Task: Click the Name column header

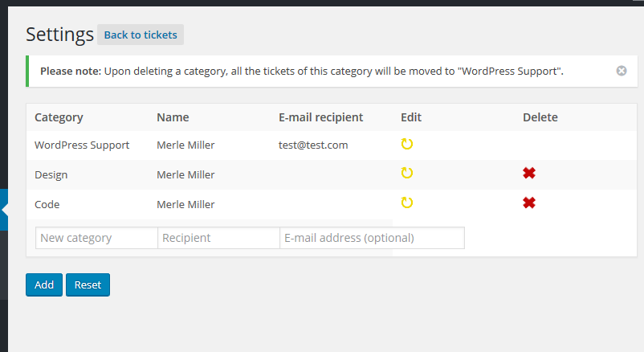Action: [173, 117]
